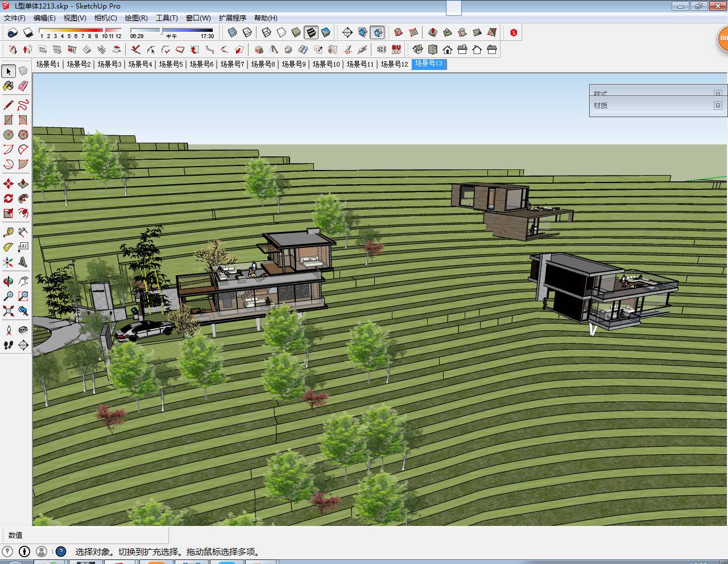Choose the Zoom magnifier tool
Screen dimensions: 728x564
[x=9, y=296]
